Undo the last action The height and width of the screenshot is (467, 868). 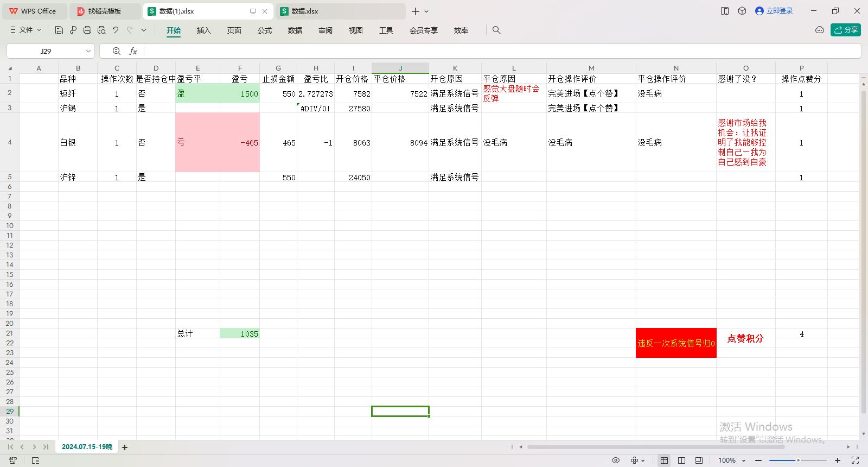coord(116,30)
